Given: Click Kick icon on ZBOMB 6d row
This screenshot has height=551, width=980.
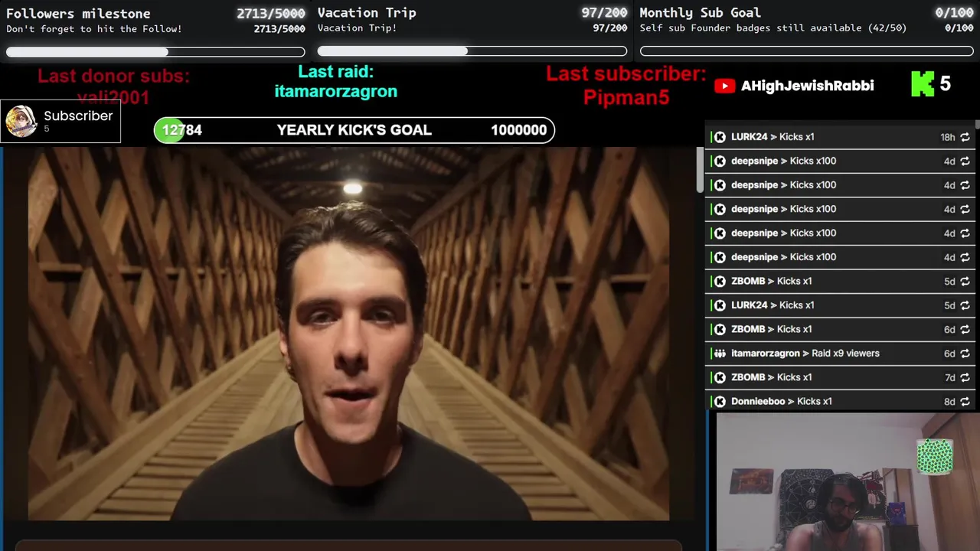Looking at the screenshot, I should 720,329.
